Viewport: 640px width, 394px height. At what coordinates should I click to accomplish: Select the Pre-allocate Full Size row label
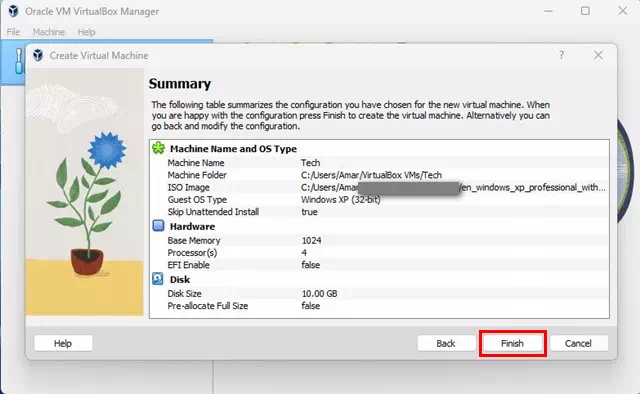pyautogui.click(x=207, y=305)
